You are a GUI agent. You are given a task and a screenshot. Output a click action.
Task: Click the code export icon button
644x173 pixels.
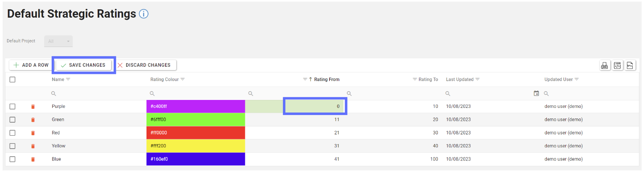point(617,66)
